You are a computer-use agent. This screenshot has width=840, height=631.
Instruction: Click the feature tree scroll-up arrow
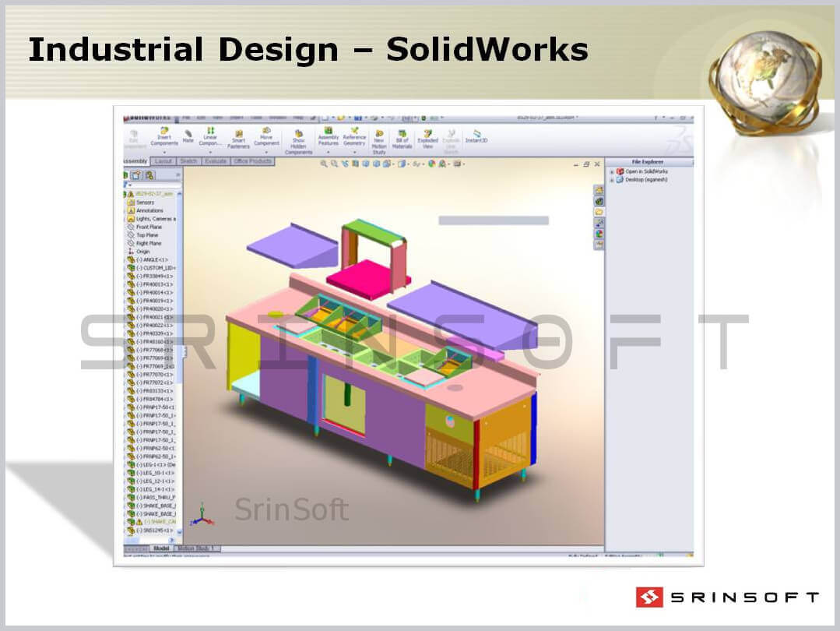pos(180,193)
